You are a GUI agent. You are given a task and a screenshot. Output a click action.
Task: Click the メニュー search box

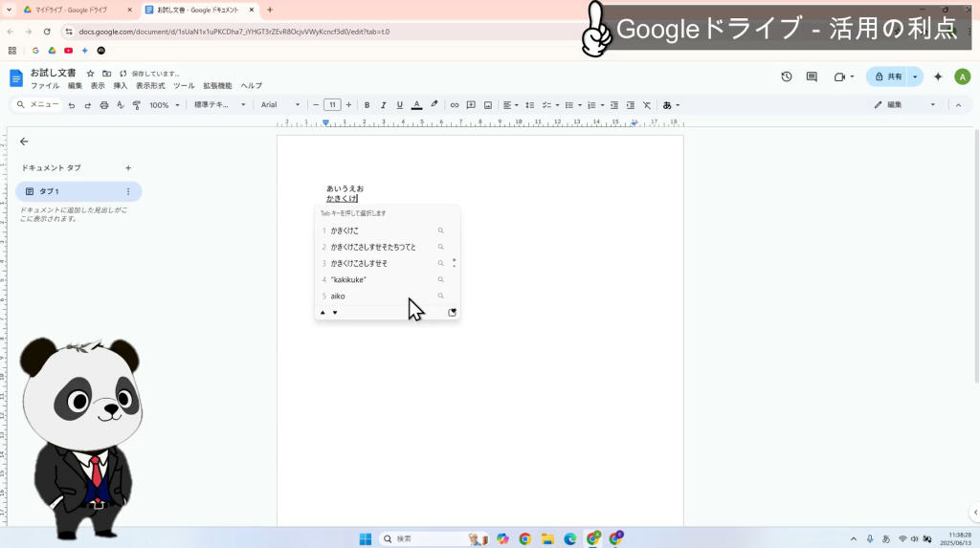pyautogui.click(x=37, y=105)
